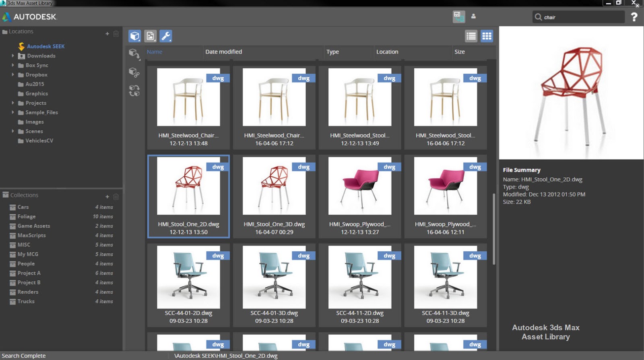Delete location using trash icon
The image size is (644, 360).
tap(116, 34)
